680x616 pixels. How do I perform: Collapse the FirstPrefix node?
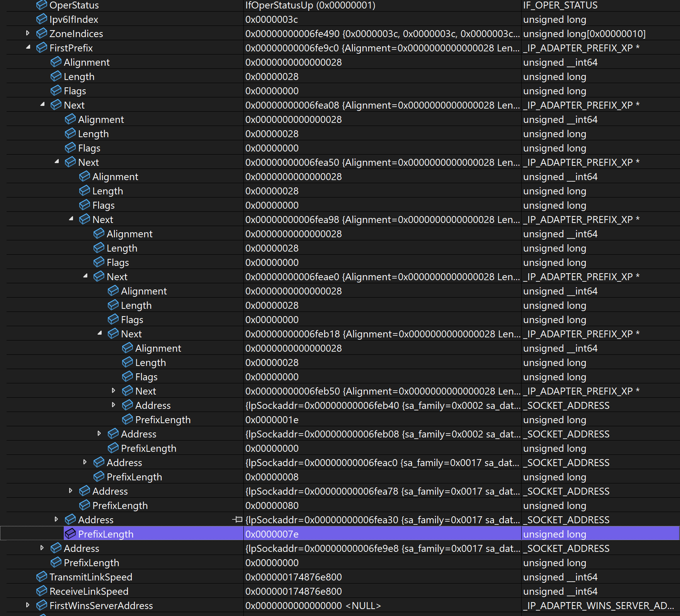pos(28,47)
